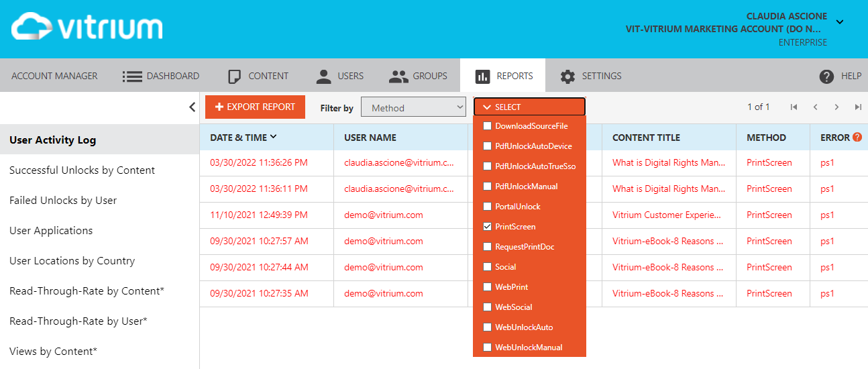Click the Method column header
868x369 pixels.
766,138
